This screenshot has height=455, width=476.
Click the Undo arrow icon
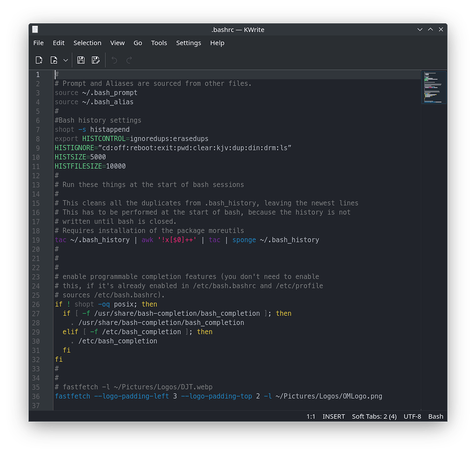pyautogui.click(x=114, y=60)
